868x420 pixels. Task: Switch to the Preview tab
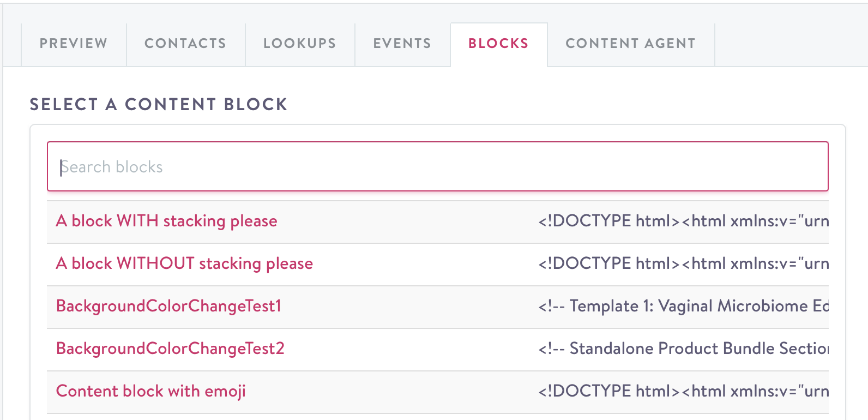point(74,44)
